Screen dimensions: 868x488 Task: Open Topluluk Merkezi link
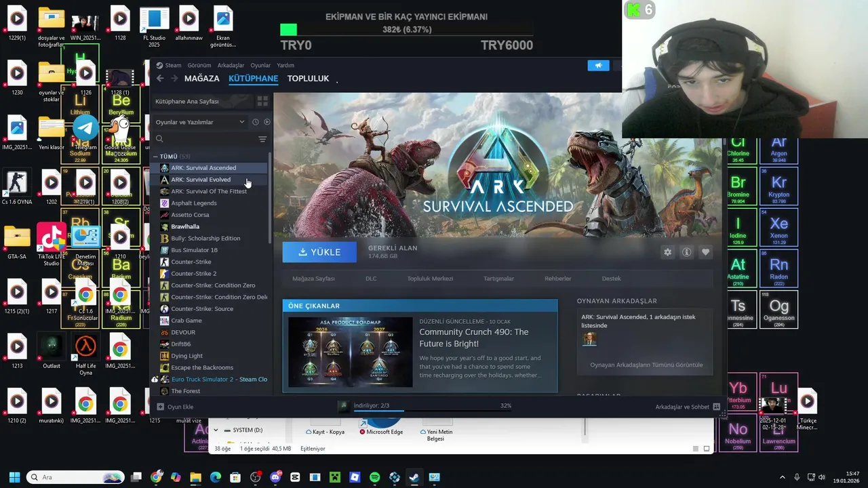430,279
